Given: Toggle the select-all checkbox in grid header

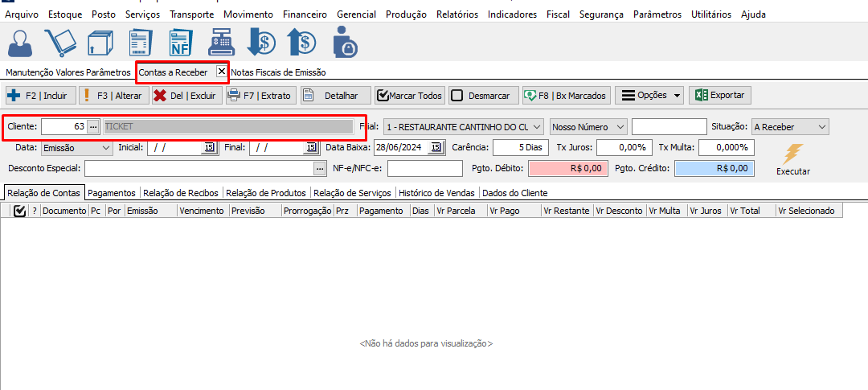Looking at the screenshot, I should pos(20,211).
